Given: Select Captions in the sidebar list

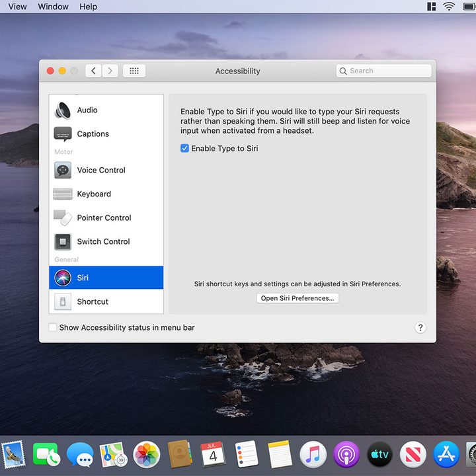Looking at the screenshot, I should [x=106, y=134].
